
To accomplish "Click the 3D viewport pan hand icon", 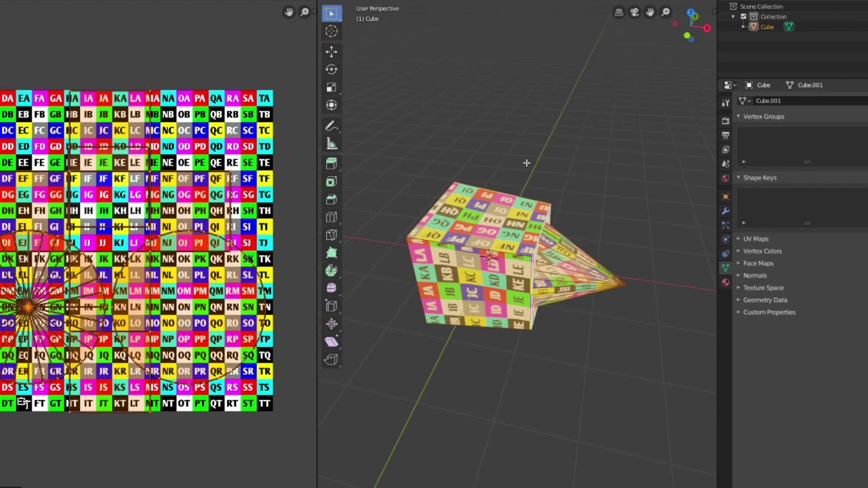I will pos(650,12).
